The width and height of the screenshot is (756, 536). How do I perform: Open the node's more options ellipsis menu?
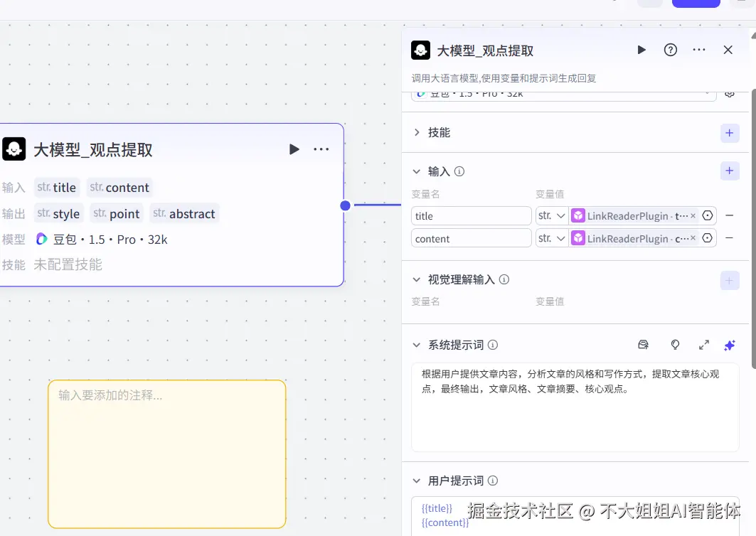(698, 50)
